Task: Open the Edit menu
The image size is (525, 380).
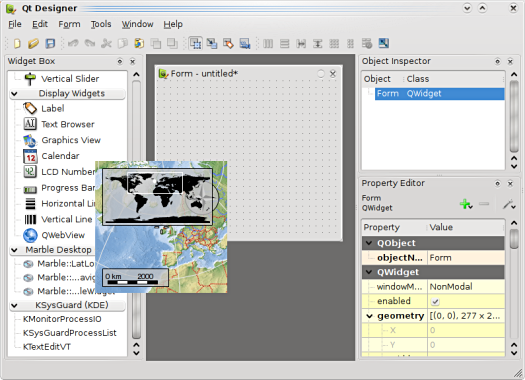Action: pyautogui.click(x=40, y=24)
